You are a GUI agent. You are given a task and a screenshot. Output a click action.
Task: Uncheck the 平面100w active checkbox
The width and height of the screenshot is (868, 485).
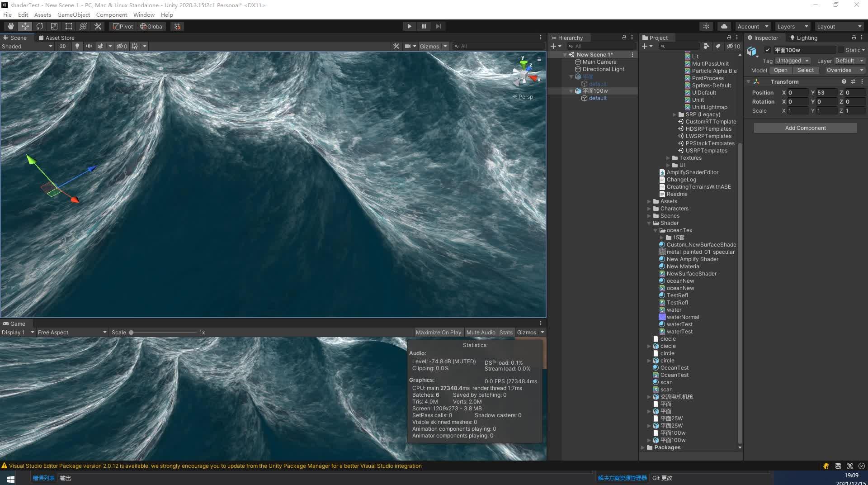pos(767,50)
